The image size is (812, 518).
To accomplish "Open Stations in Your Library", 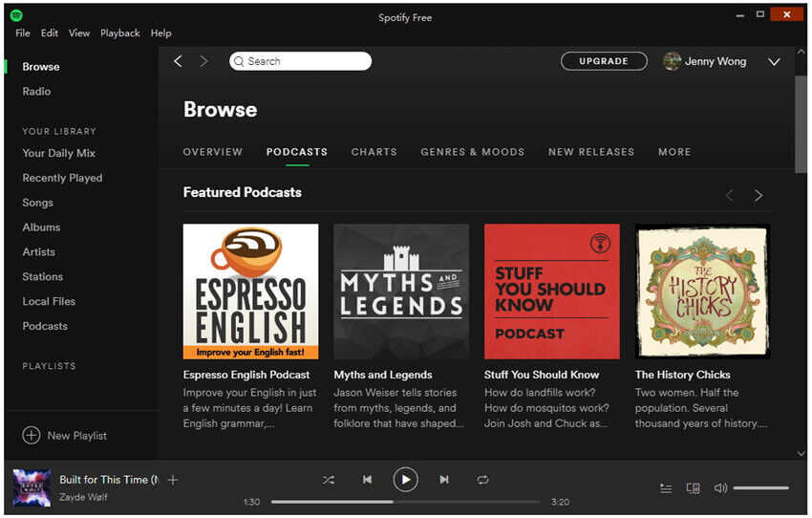I will [x=42, y=276].
